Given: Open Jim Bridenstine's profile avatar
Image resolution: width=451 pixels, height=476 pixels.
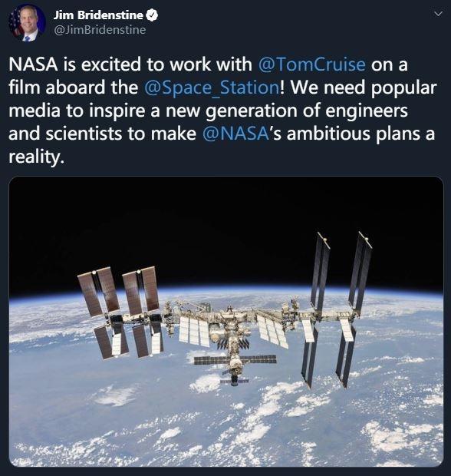Looking at the screenshot, I should (27, 23).
